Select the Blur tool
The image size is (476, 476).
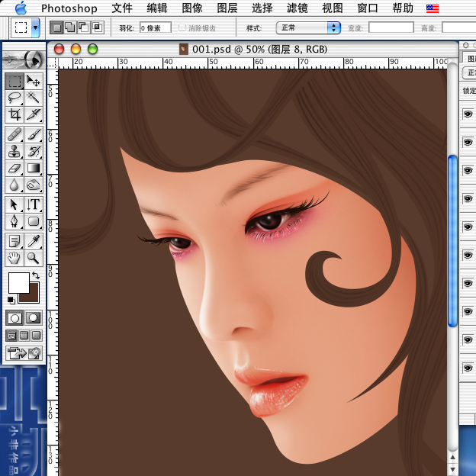(14, 185)
